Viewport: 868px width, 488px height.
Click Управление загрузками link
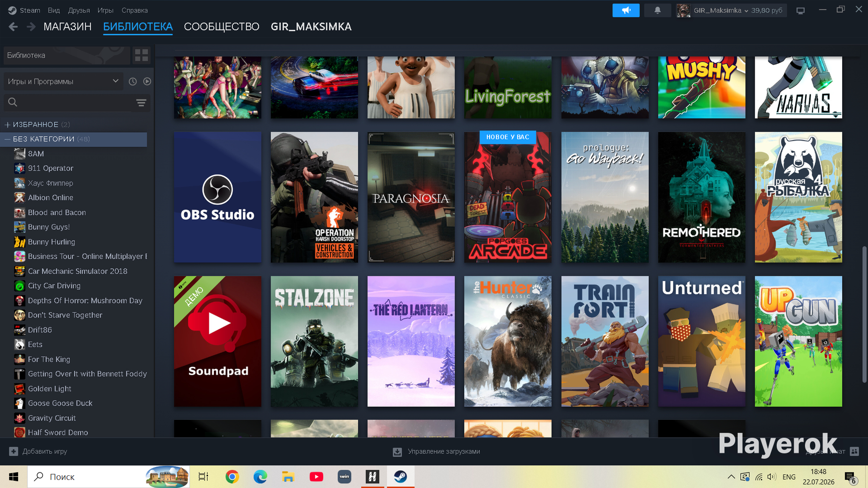444,451
